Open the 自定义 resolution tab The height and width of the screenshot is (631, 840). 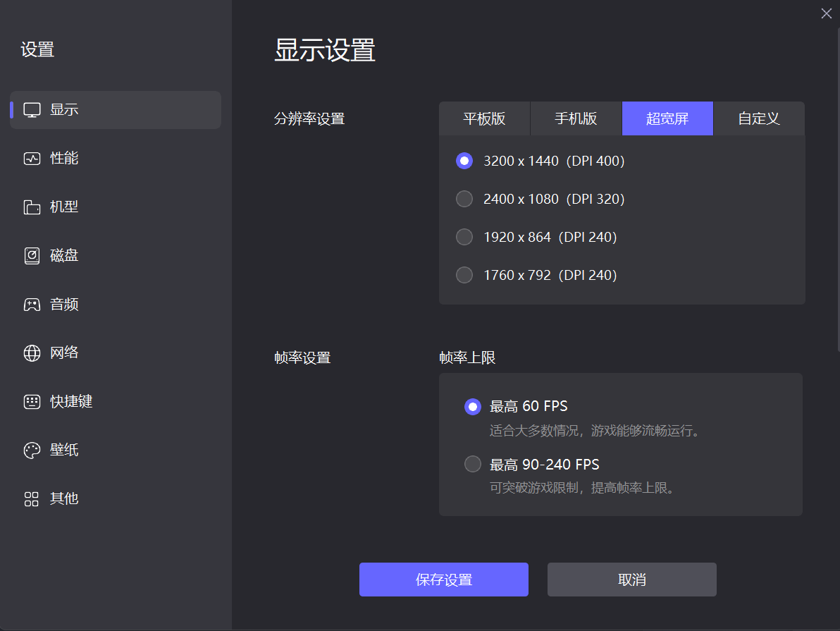click(x=759, y=118)
